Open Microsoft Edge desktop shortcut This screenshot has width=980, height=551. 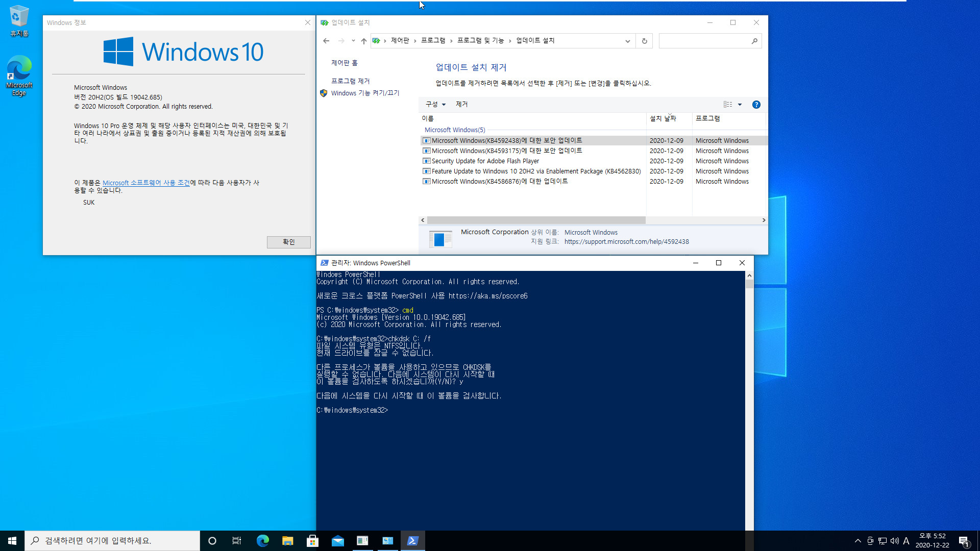[x=19, y=76]
